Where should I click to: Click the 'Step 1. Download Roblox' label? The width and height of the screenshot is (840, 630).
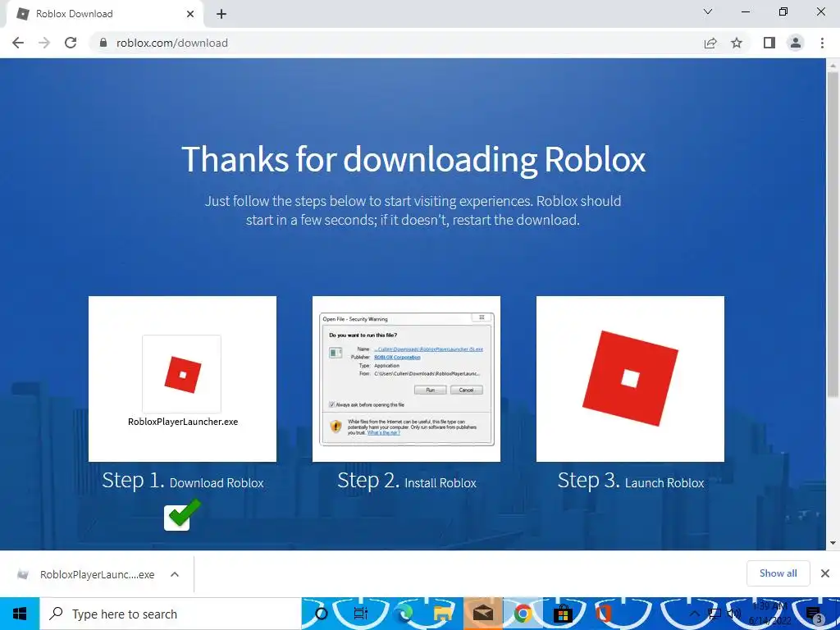(x=183, y=481)
